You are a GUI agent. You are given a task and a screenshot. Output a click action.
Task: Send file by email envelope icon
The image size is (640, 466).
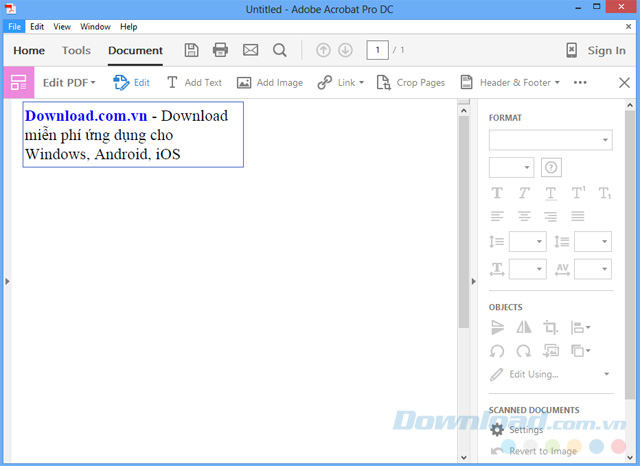pyautogui.click(x=250, y=50)
